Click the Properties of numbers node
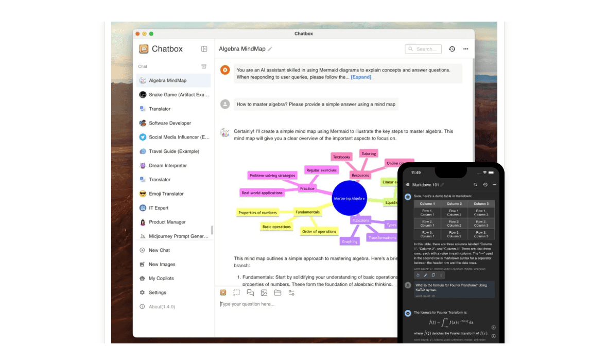 (257, 213)
